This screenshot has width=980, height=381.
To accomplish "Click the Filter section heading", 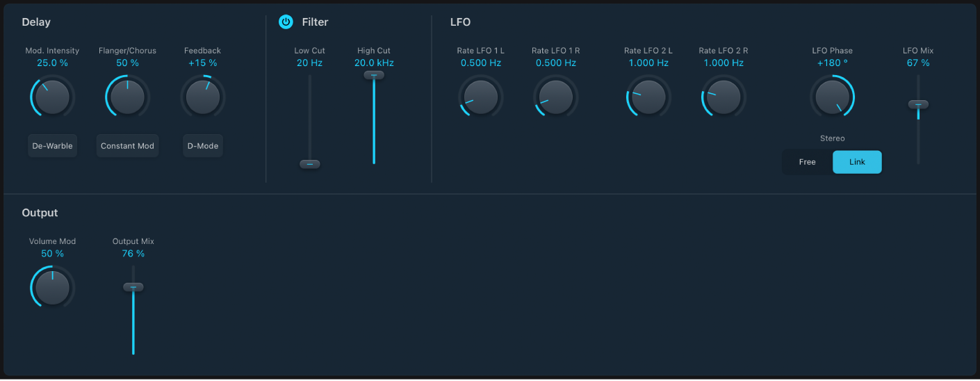I will (315, 22).
